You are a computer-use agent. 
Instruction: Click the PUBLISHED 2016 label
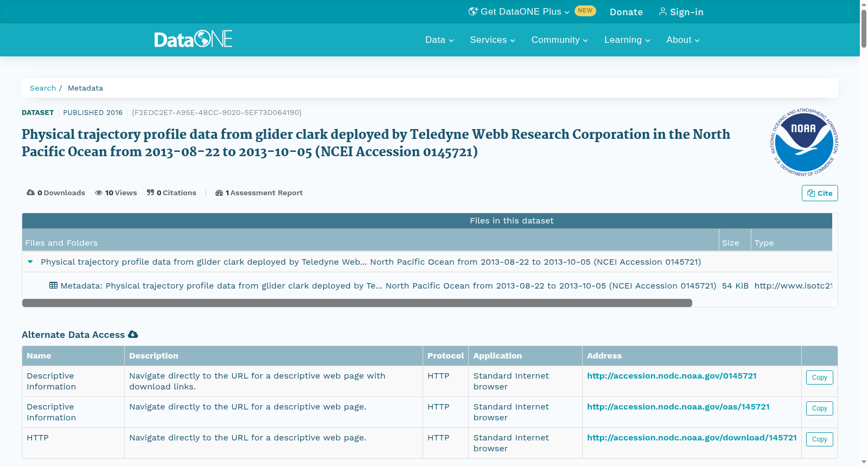click(93, 112)
